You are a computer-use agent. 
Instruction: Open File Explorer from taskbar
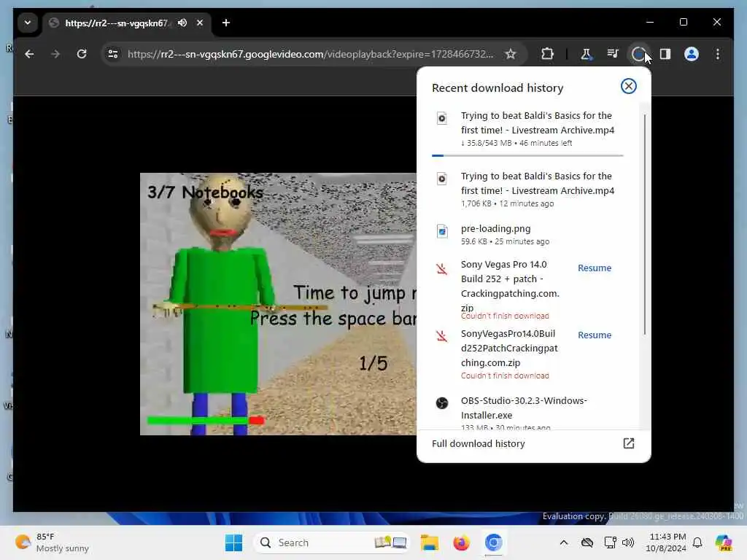[x=429, y=542]
